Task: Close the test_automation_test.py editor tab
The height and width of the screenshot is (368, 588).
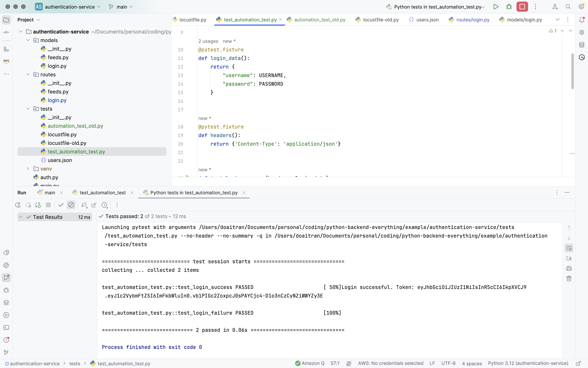Action: 280,20
